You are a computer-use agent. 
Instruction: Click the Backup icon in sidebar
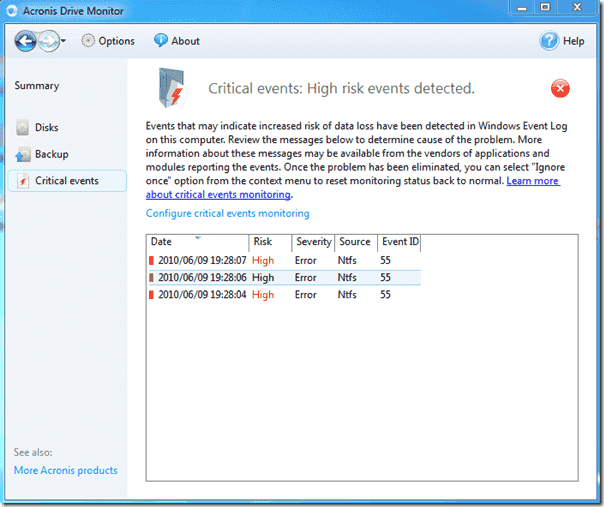click(x=23, y=154)
